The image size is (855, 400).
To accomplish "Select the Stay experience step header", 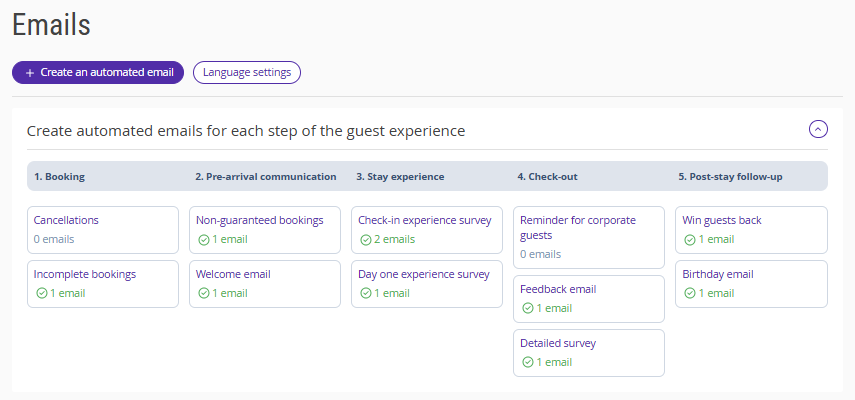I will click(400, 177).
